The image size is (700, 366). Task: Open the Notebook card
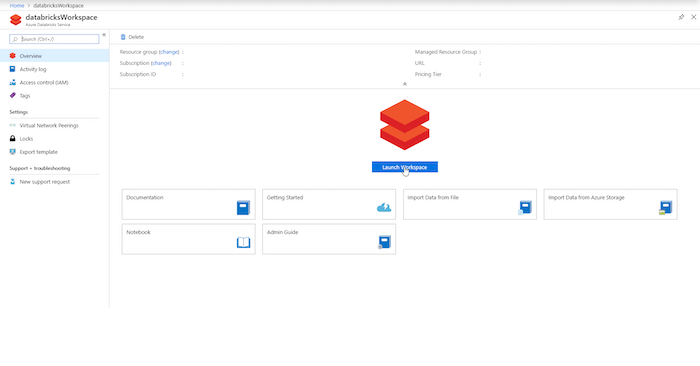(188, 239)
